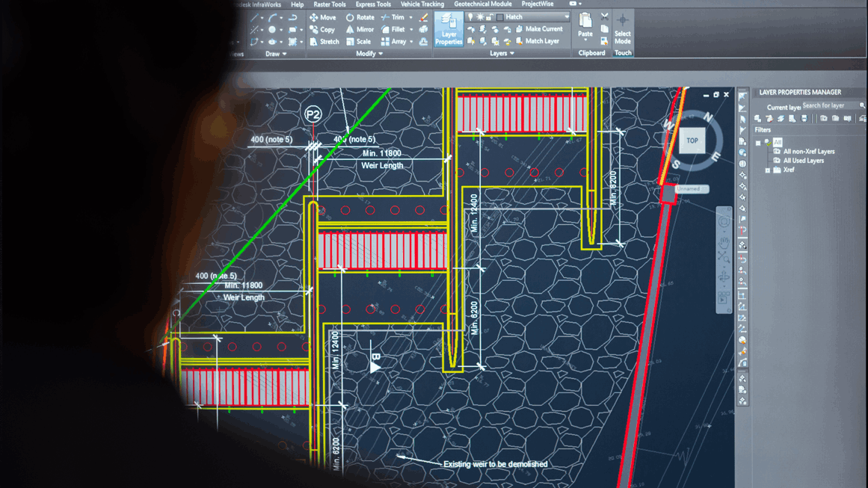Click the Make Current layer button
The height and width of the screenshot is (488, 868).
tap(538, 29)
